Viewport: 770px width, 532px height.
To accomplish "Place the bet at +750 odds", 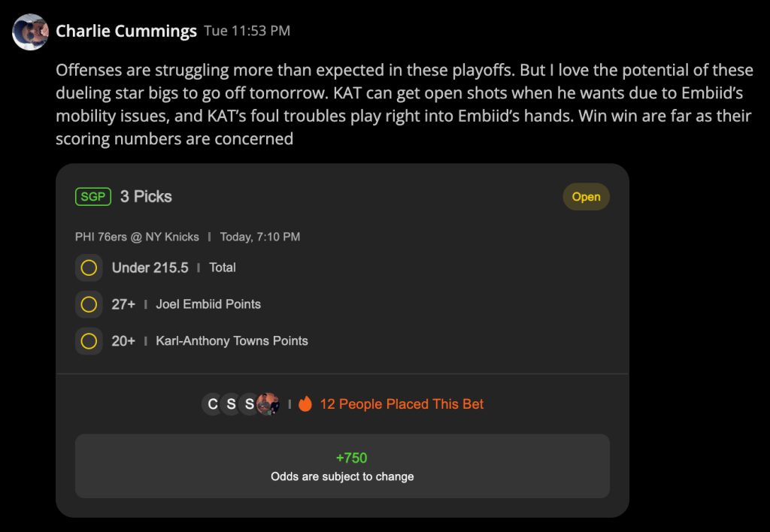I will [342, 466].
